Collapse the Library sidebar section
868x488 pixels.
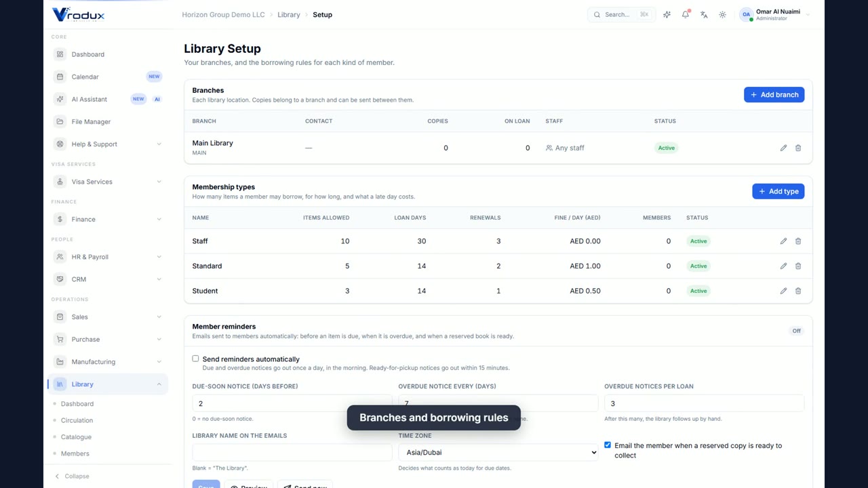pyautogui.click(x=108, y=384)
